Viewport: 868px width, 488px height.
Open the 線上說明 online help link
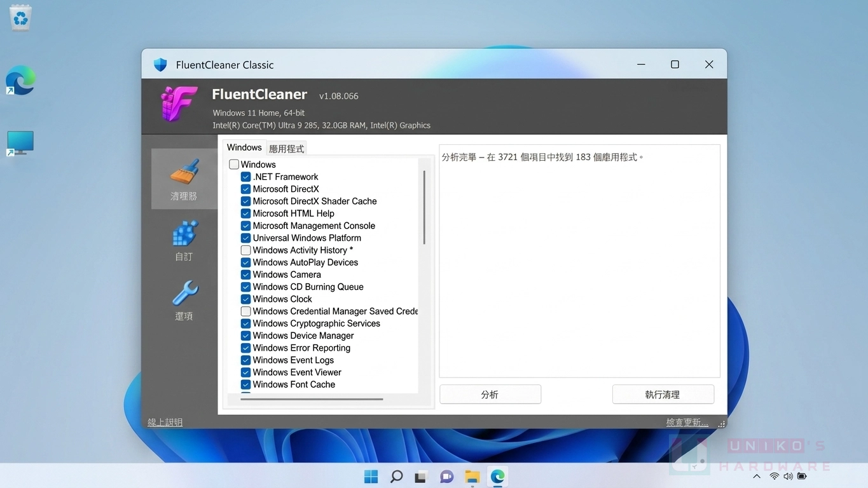tap(165, 423)
